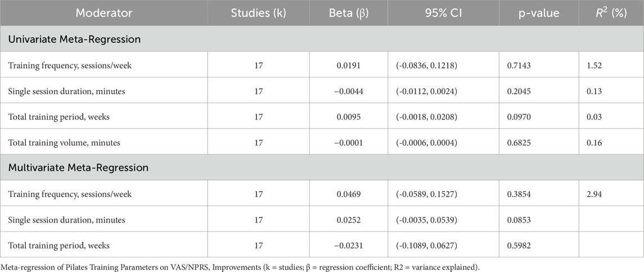
Task: Click the Studies (k) column header
Action: (x=259, y=12)
